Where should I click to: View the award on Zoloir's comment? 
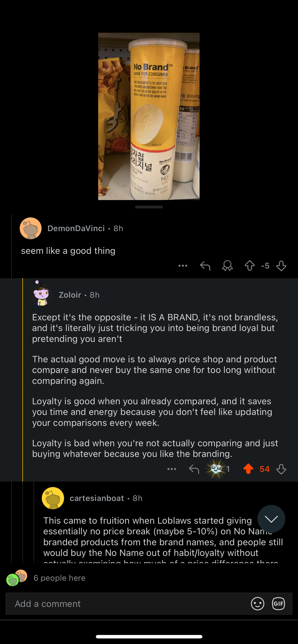point(219,469)
